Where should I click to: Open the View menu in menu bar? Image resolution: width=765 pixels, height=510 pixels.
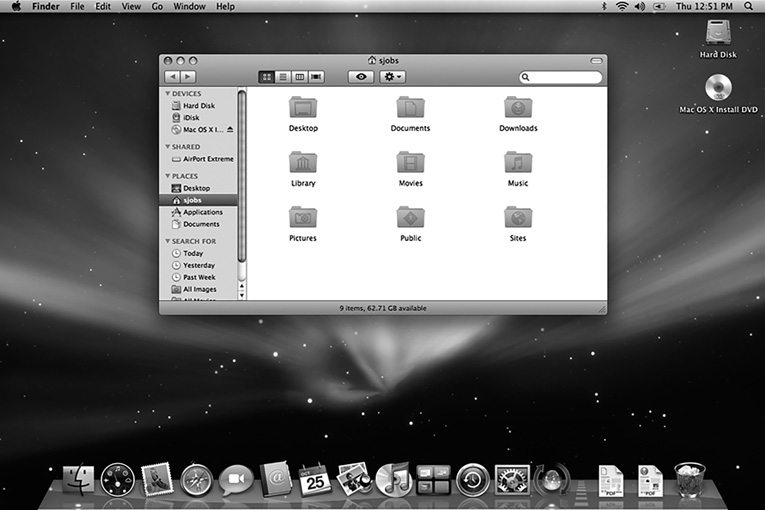[x=131, y=6]
